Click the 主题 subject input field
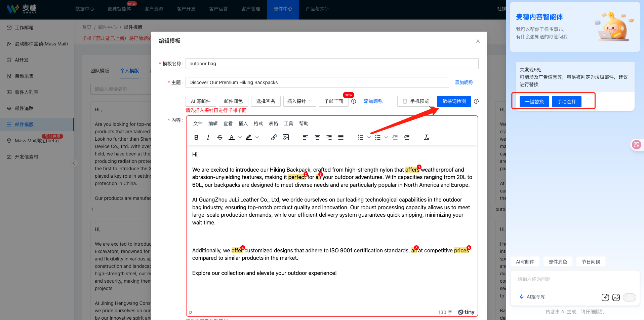Image resolution: width=644 pixels, height=320 pixels. [x=317, y=82]
